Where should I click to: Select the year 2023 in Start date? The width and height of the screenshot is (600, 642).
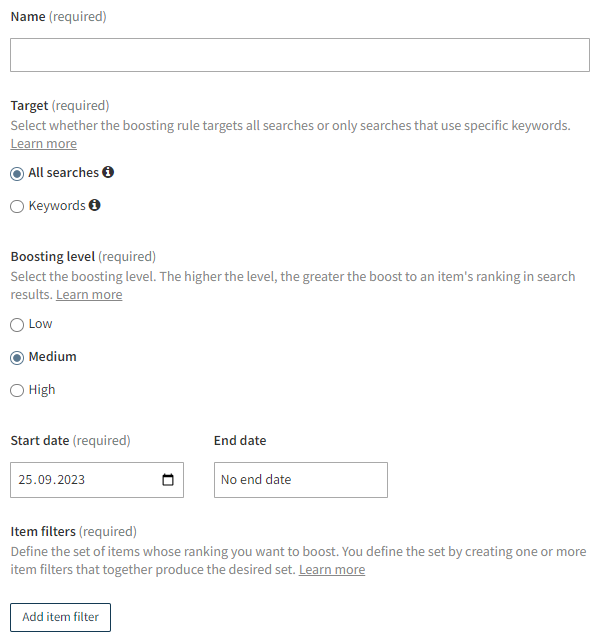[70, 480]
